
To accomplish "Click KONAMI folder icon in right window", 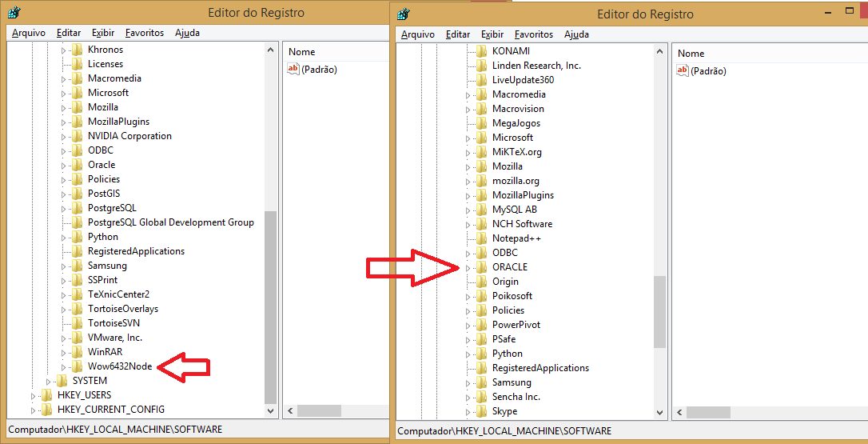I will [482, 51].
